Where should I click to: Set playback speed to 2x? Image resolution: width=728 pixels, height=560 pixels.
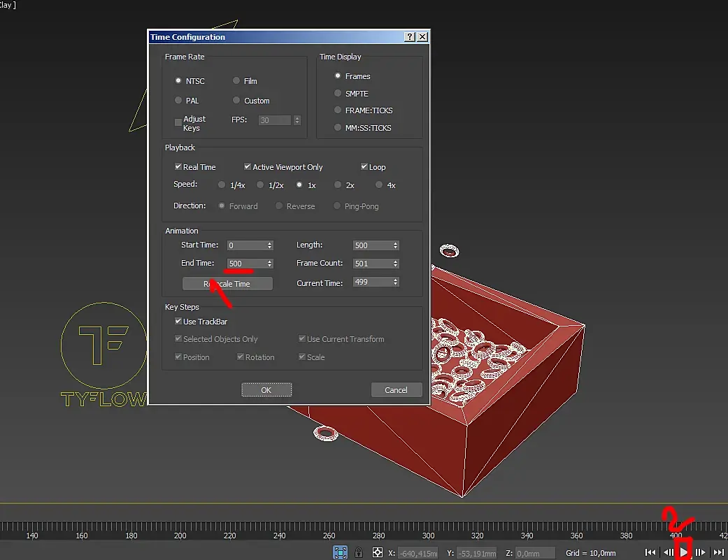coord(338,185)
